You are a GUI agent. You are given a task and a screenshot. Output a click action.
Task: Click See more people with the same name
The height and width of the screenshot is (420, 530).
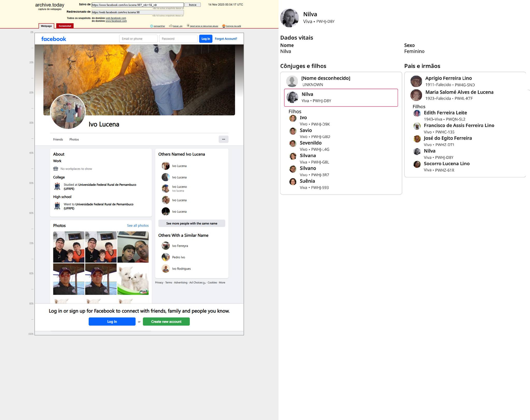tap(192, 223)
